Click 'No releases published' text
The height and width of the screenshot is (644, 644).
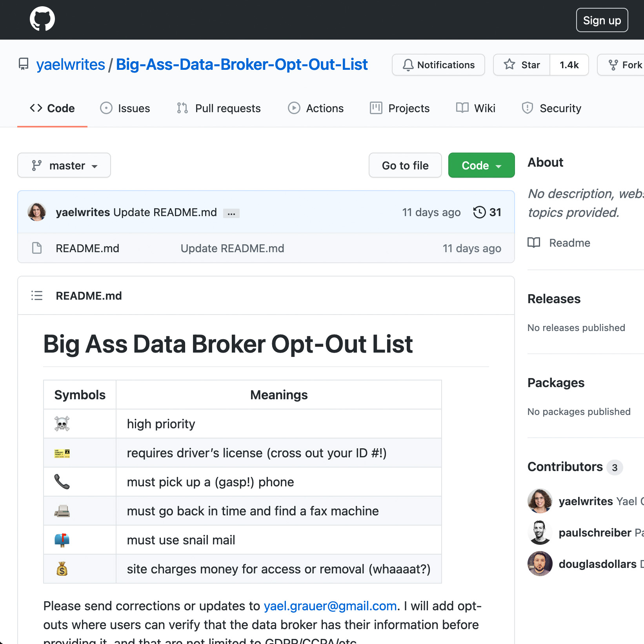576,328
